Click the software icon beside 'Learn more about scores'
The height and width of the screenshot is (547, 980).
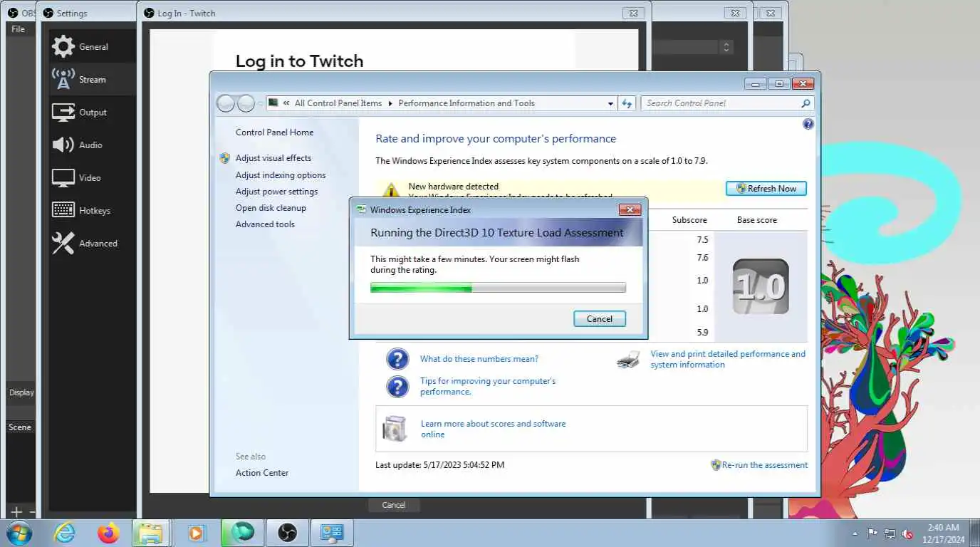point(395,429)
